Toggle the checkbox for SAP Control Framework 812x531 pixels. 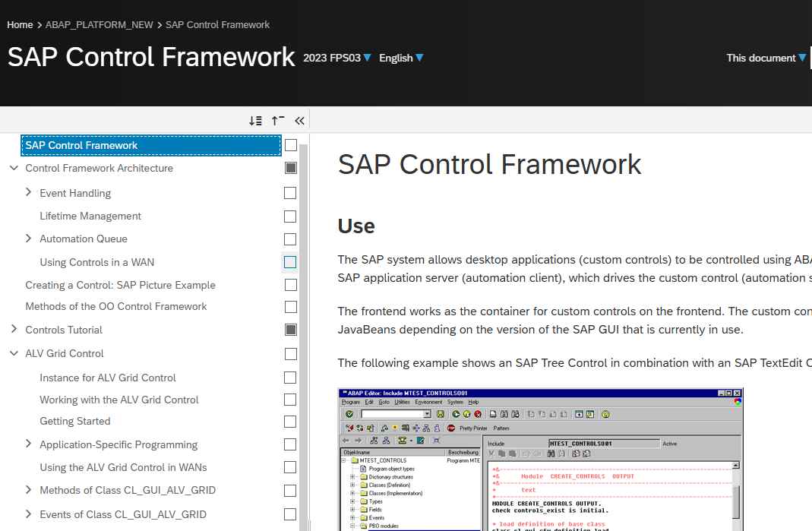291,145
